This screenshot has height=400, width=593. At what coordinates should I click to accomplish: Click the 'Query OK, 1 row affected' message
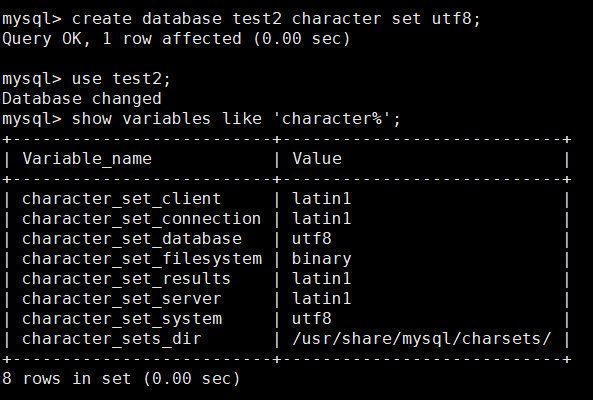pos(176,39)
